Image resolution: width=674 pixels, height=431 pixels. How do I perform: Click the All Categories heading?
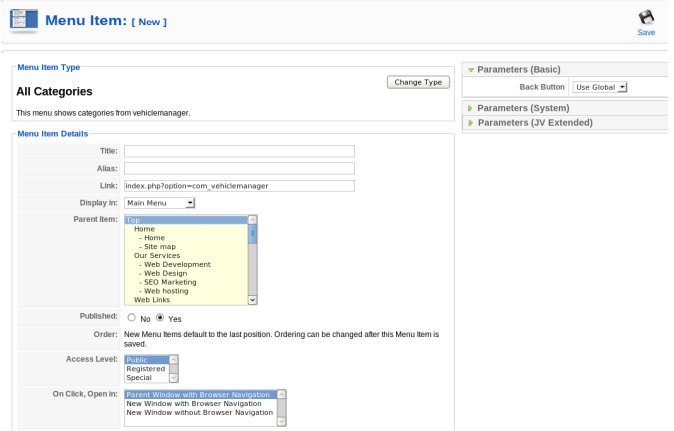54,92
